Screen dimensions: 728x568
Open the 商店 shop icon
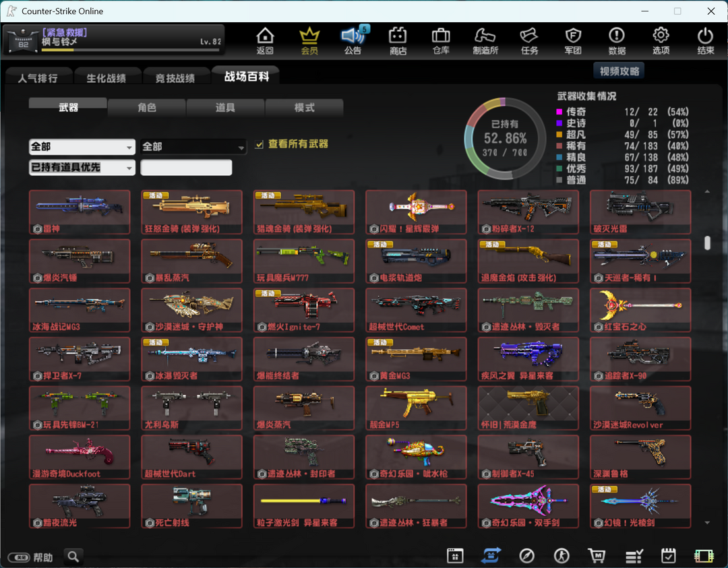[398, 40]
